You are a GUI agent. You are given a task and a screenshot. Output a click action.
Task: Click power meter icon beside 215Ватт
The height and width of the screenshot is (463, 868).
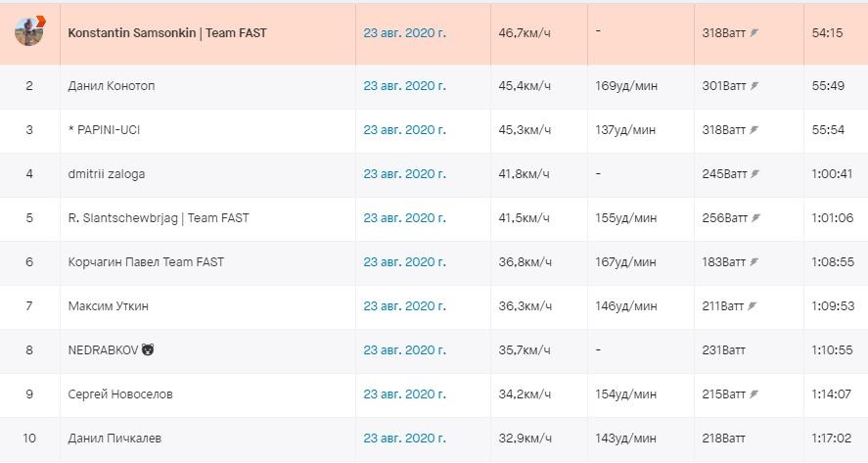[x=754, y=394]
